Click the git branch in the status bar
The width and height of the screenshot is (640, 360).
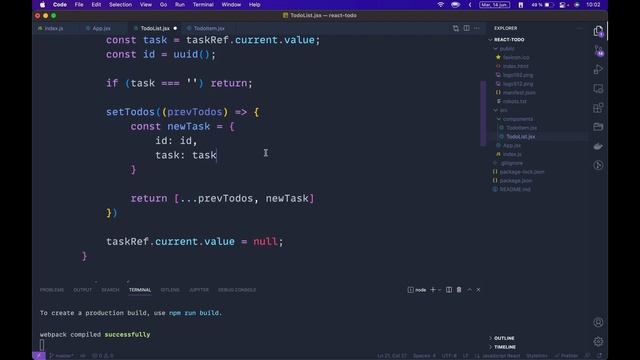[x=61, y=356]
